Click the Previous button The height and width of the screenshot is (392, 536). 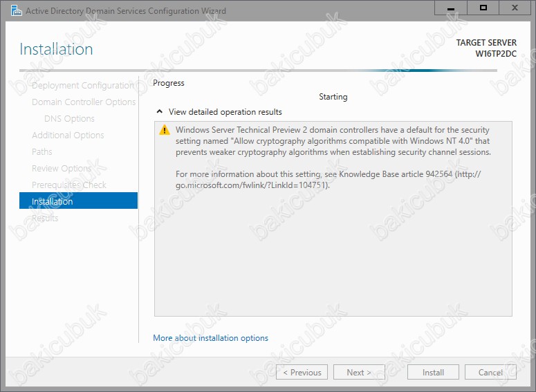pyautogui.click(x=302, y=372)
